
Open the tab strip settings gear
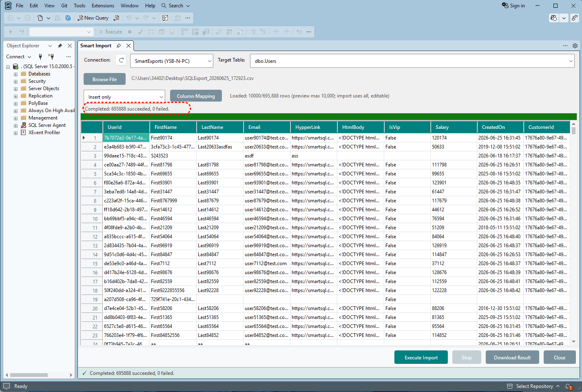click(x=575, y=46)
